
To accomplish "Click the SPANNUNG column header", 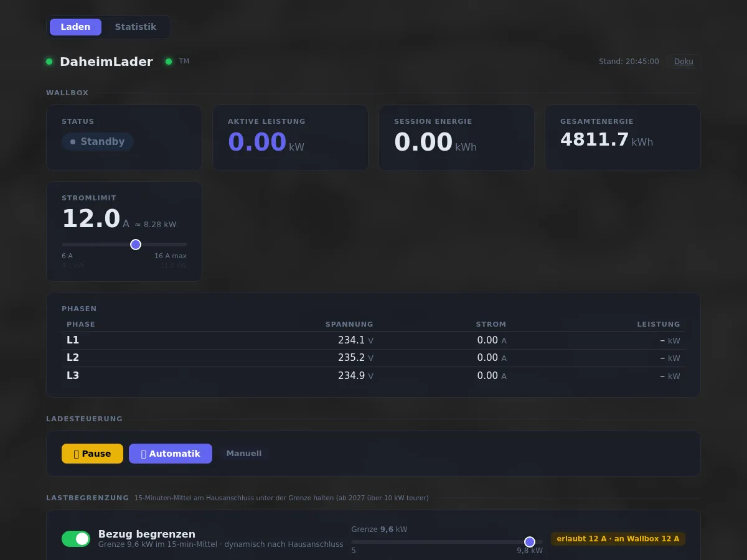I will pos(349,324).
